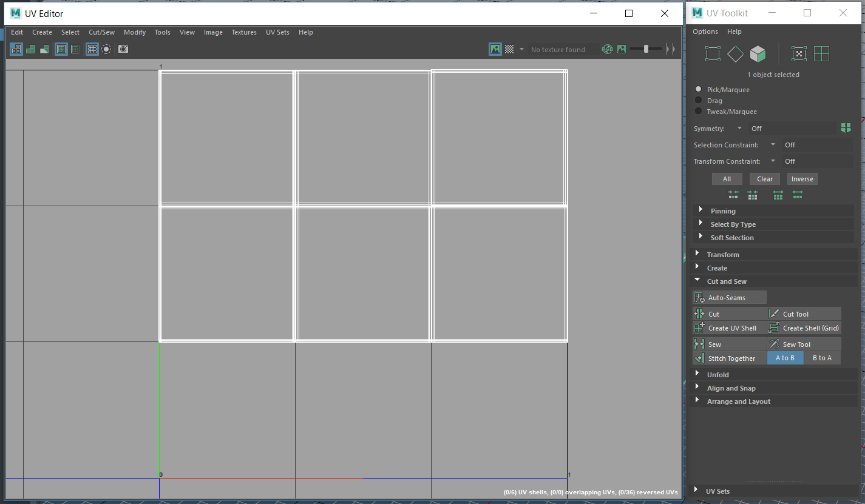Expand the Select By Type section
Screen dimensions: 865x504
[x=773, y=224]
